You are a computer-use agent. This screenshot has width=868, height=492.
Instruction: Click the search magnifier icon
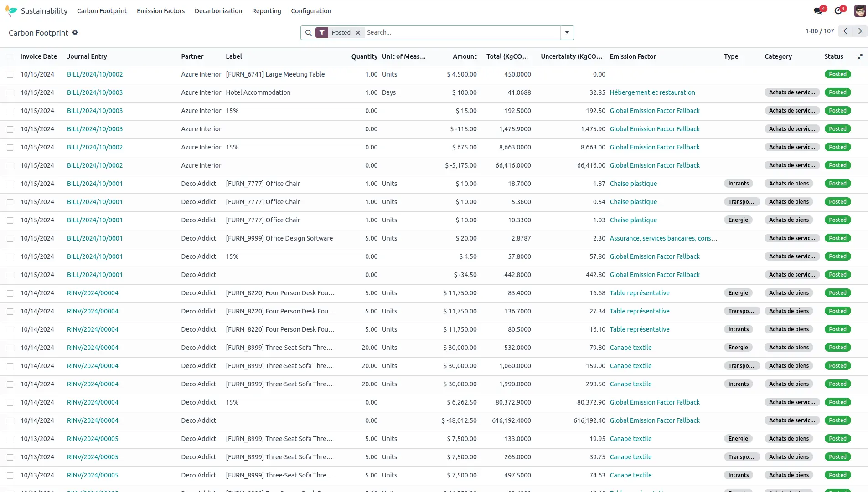[x=309, y=33]
